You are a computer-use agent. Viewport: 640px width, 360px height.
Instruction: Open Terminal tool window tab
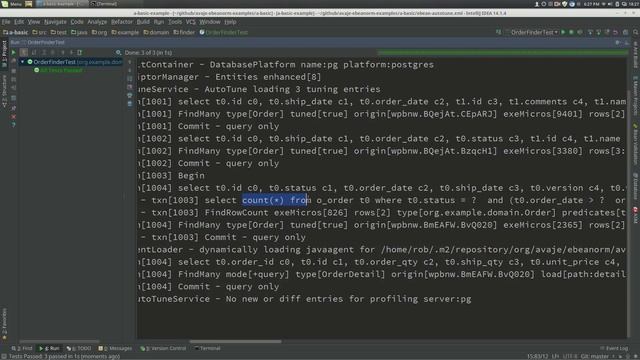point(207,349)
